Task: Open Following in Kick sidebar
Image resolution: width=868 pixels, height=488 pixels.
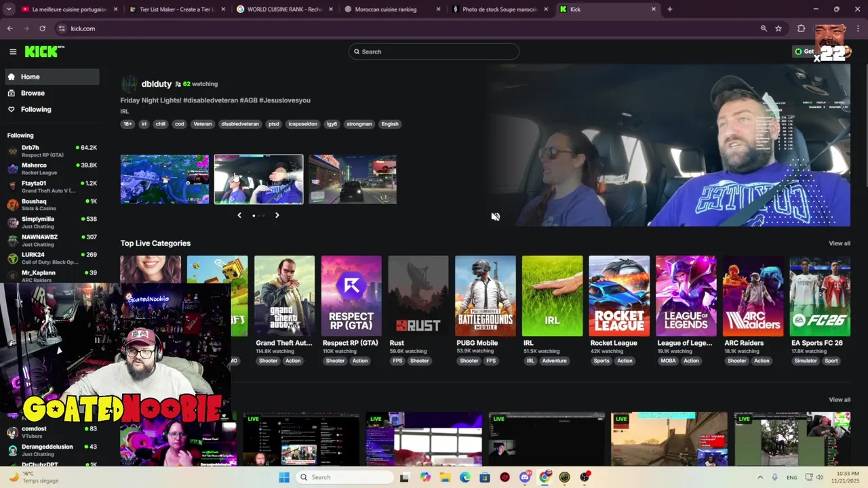Action: (52, 109)
